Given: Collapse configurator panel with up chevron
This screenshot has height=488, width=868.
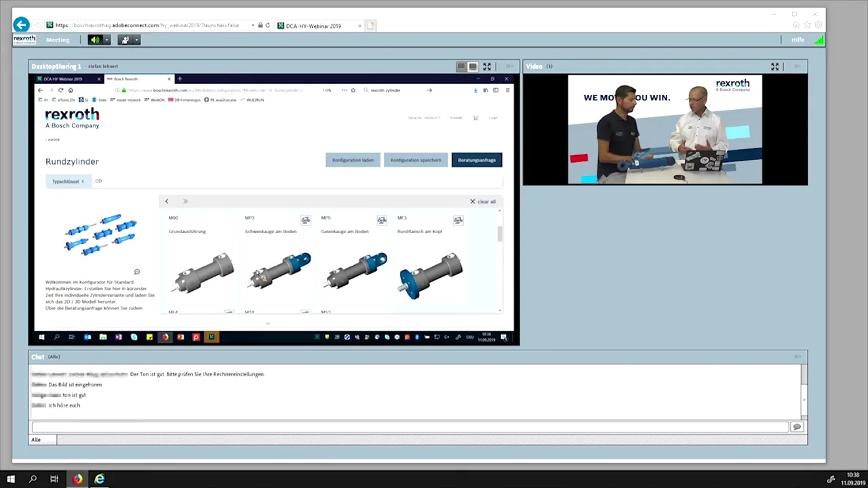Looking at the screenshot, I should 268,323.
